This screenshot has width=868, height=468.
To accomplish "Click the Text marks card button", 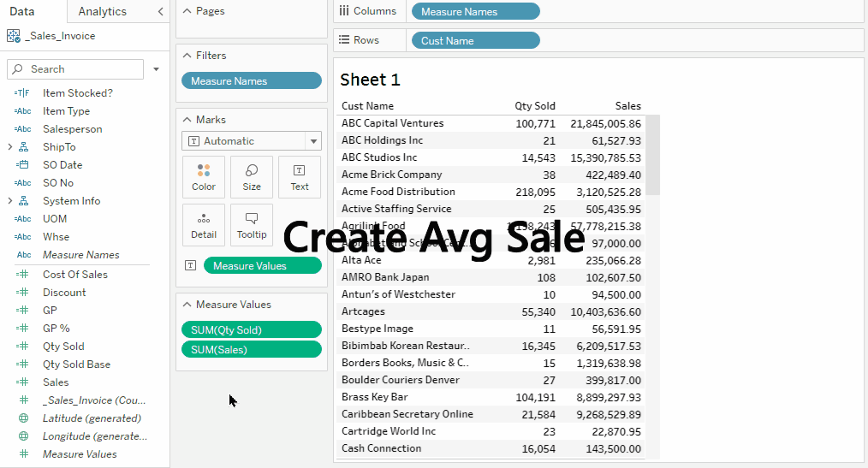I will point(300,177).
